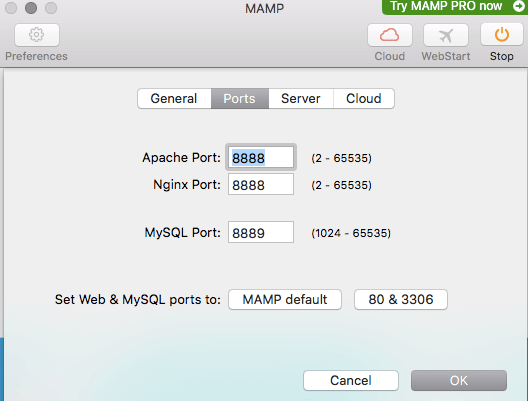Click the Stop toolbar label
This screenshot has width=528, height=401.
tap(501, 56)
